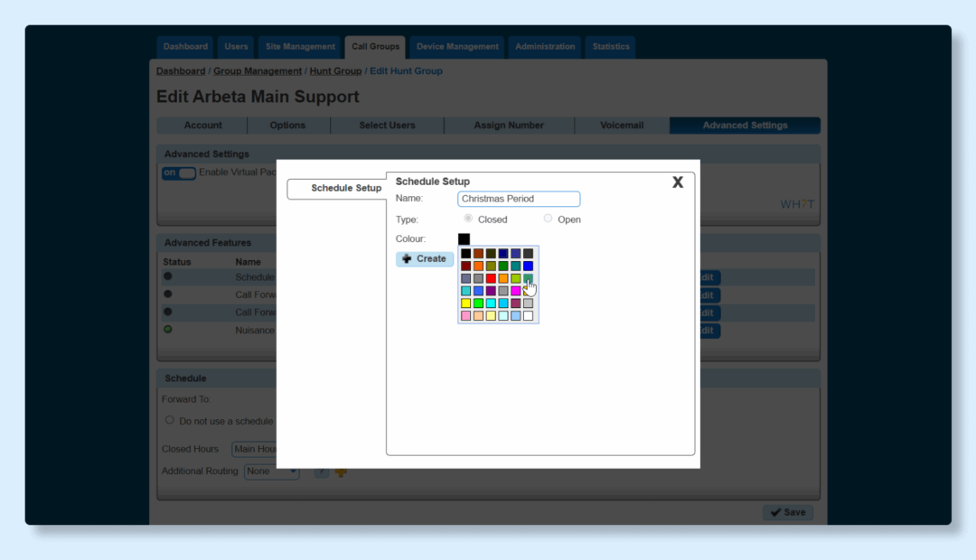Image resolution: width=976 pixels, height=560 pixels.
Task: Click the Create button
Action: (x=425, y=259)
